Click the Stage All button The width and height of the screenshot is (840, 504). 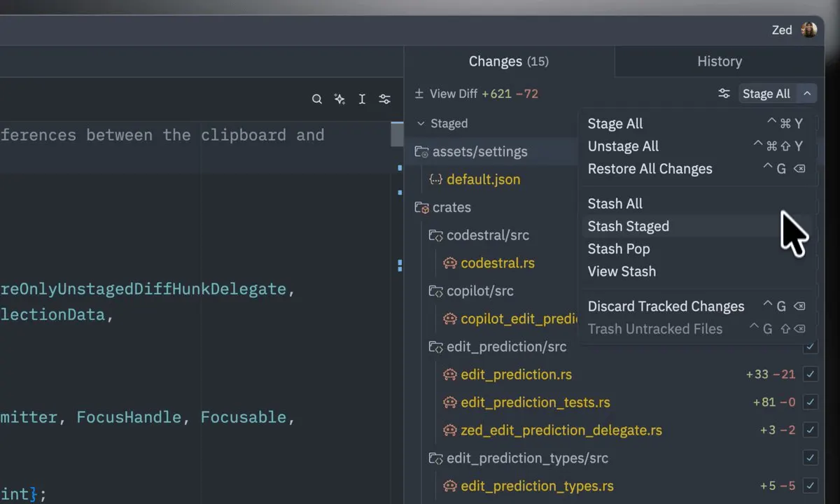click(766, 94)
